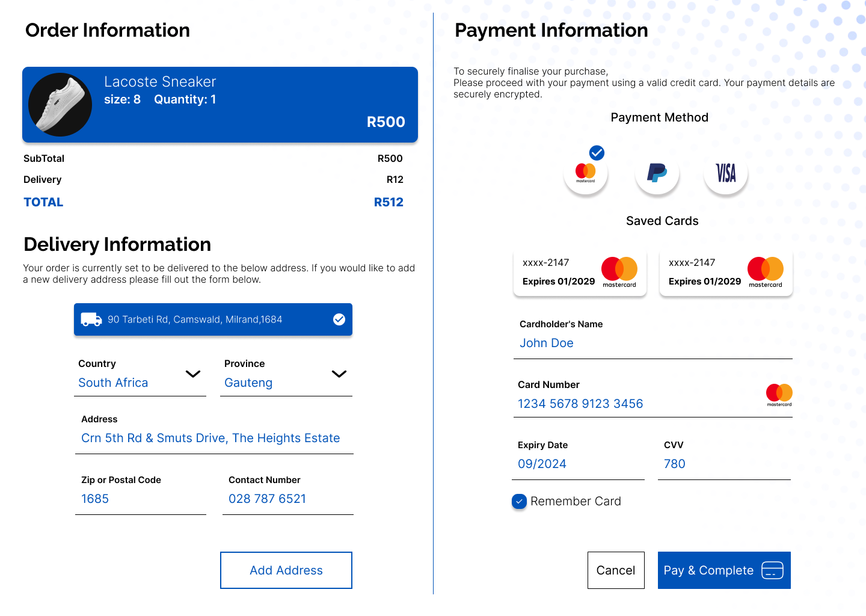Click the card icon inside Pay & Complete button
Image resolution: width=866 pixels, height=616 pixels.
point(772,570)
